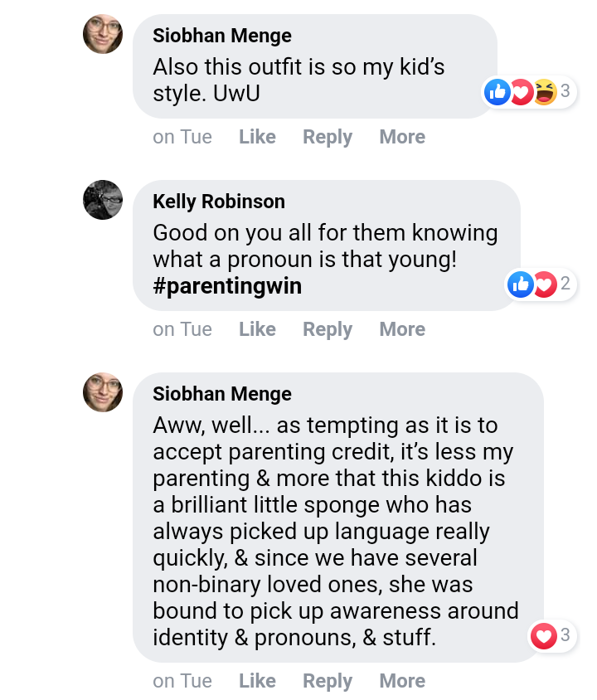The image size is (597, 700).
Task: Click Siobhan Menge's avatar on last comment
Action: (103, 392)
